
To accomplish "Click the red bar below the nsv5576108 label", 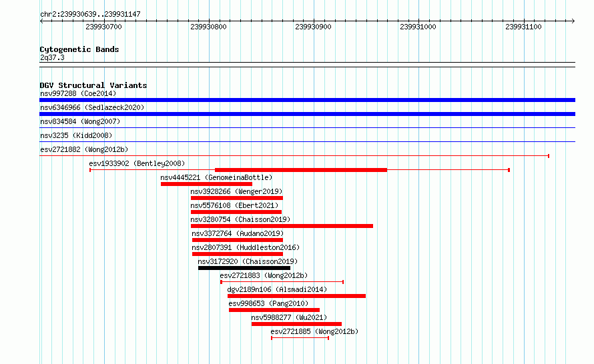I will pyautogui.click(x=236, y=212).
